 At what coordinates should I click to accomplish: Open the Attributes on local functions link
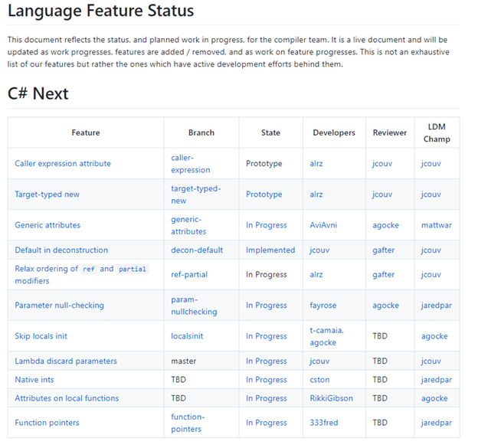67,398
